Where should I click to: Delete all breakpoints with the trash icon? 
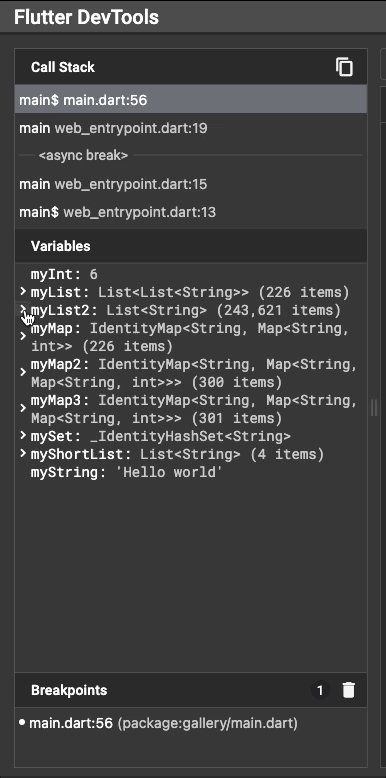click(x=349, y=690)
